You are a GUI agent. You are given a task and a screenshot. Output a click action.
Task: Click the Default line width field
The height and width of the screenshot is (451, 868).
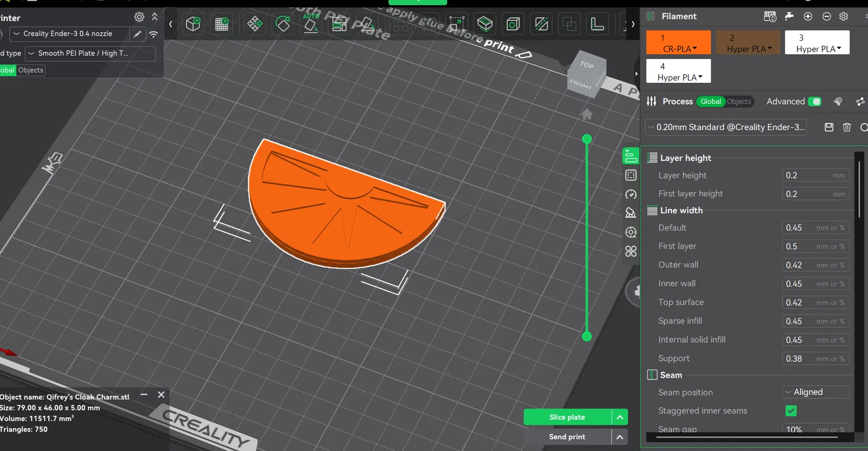coord(815,228)
